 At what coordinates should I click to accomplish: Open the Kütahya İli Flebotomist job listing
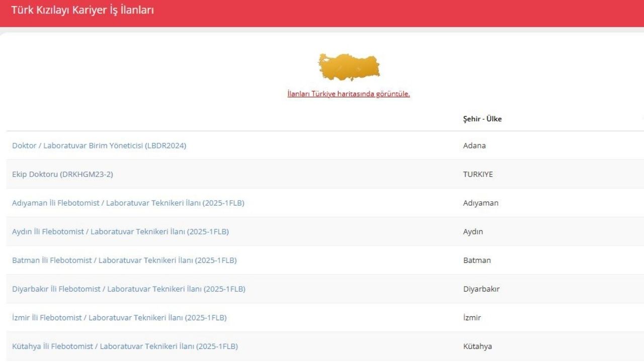[125, 346]
